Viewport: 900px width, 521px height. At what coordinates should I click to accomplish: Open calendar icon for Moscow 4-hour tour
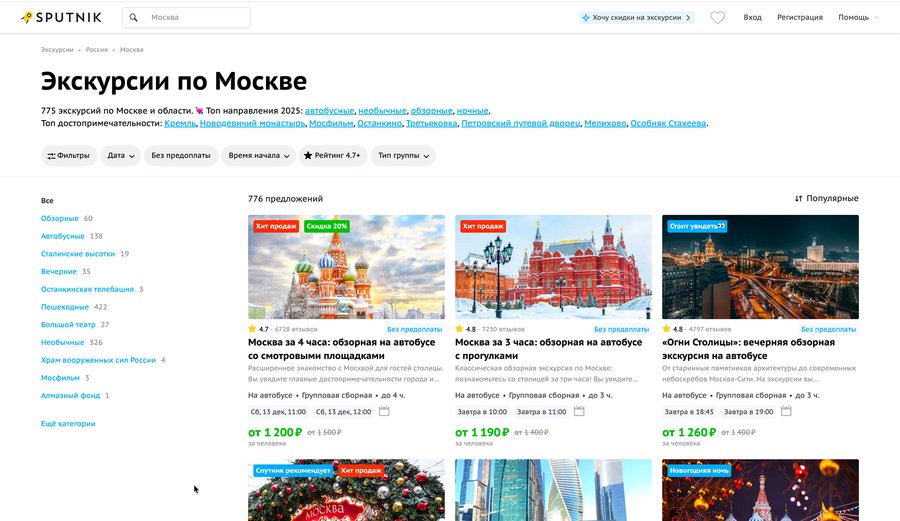(x=384, y=411)
